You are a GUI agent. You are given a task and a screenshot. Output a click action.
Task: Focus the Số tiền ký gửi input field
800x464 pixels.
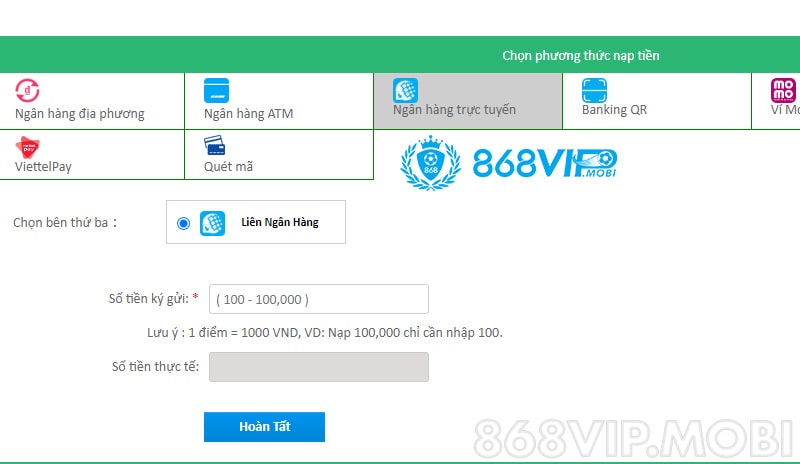tap(318, 299)
